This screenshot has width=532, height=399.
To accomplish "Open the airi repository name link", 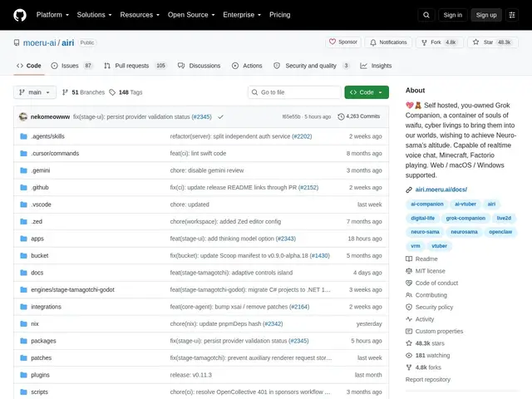I will (68, 42).
